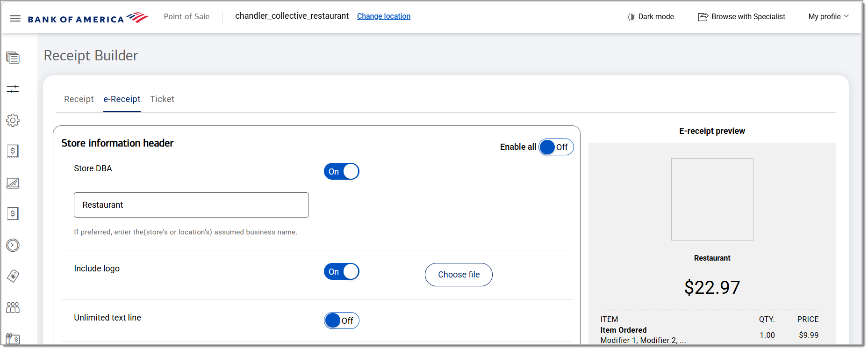Click the Choose file button
The width and height of the screenshot is (868, 350).
click(459, 275)
